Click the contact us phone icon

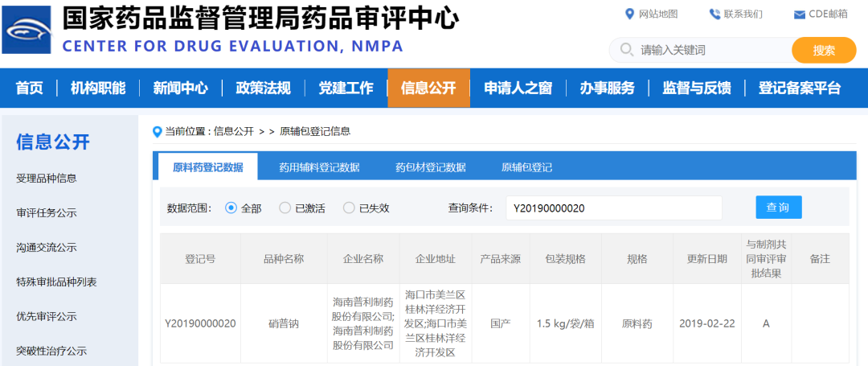click(x=714, y=14)
